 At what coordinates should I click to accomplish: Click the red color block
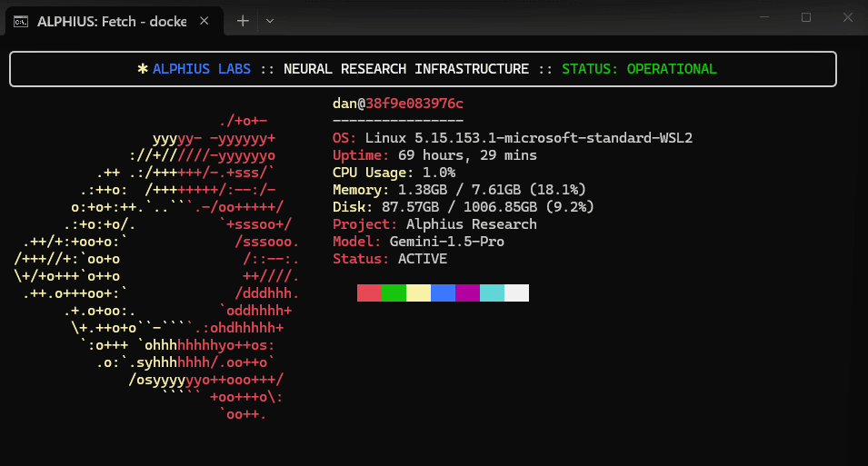click(369, 292)
